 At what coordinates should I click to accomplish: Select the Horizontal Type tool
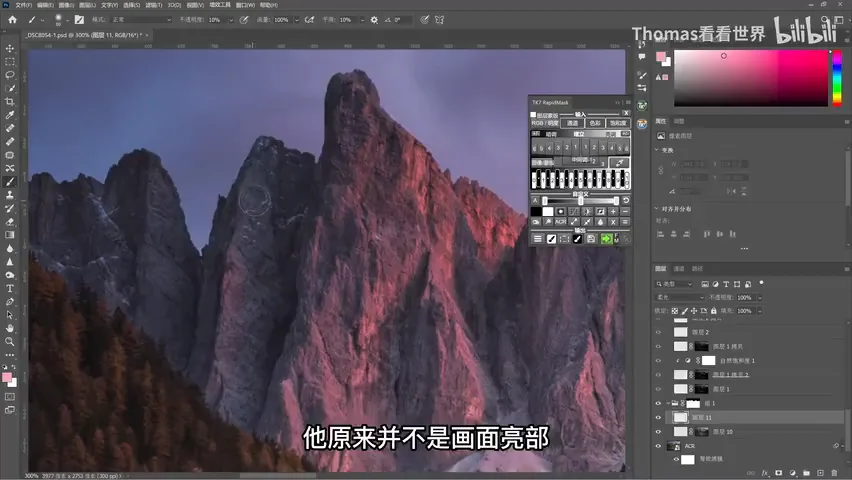tap(10, 288)
